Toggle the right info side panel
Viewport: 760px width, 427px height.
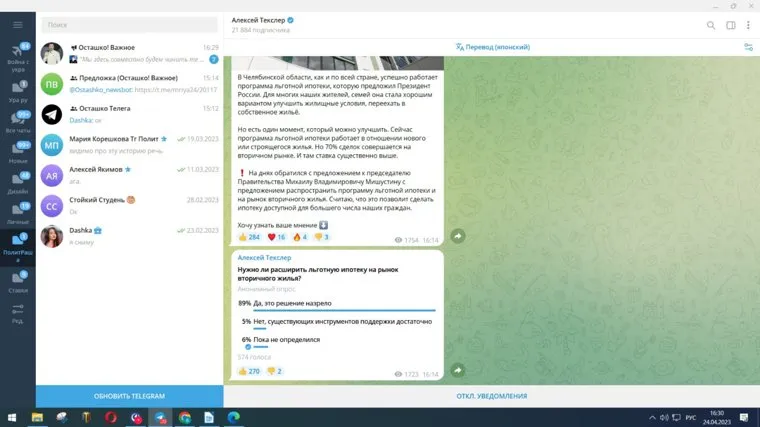[x=731, y=25]
